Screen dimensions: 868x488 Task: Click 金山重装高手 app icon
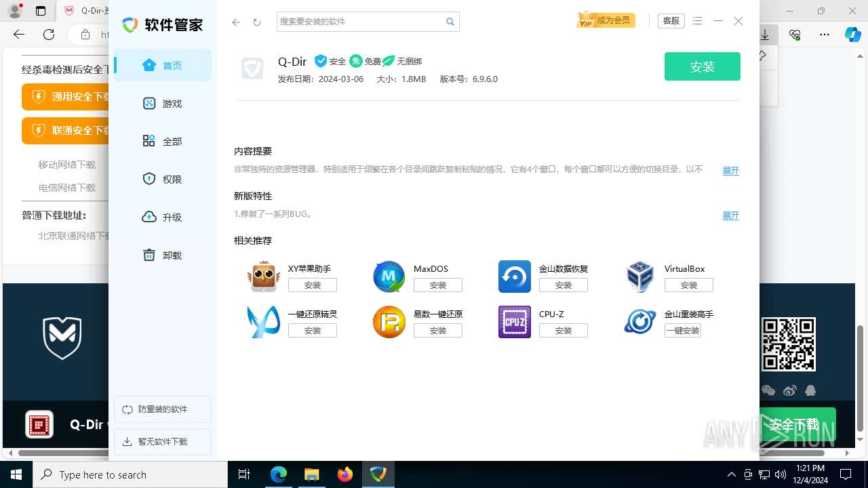[x=640, y=322]
